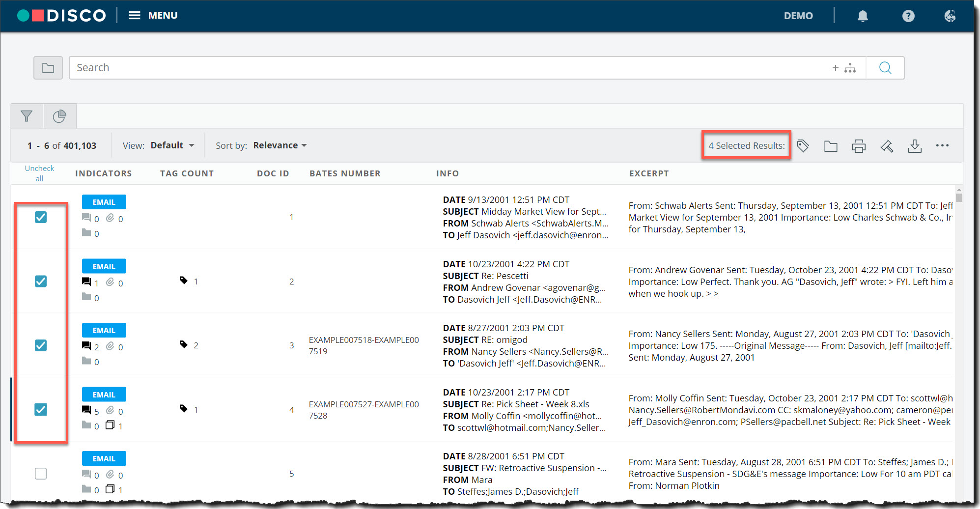Expand the View Default dropdown
The height and width of the screenshot is (509, 980).
pyautogui.click(x=172, y=145)
